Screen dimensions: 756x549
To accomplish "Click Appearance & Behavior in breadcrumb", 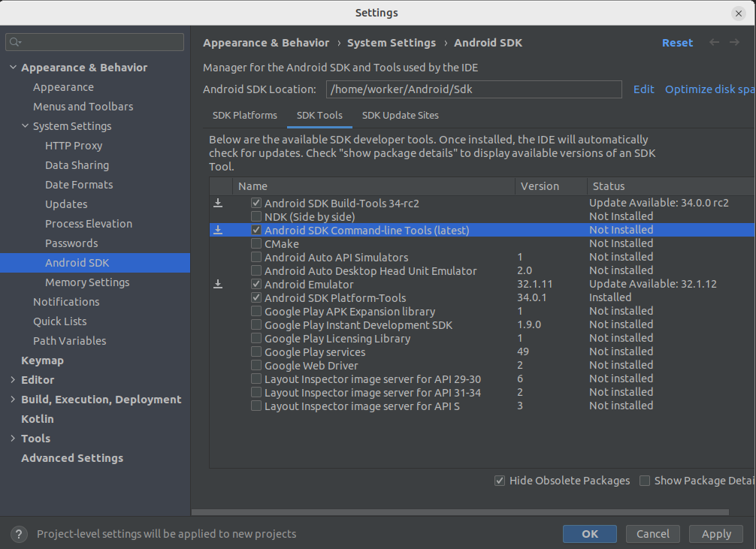I will click(266, 42).
